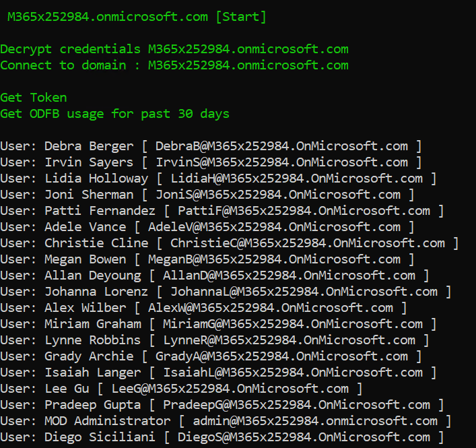The width and height of the screenshot is (476, 448).
Task: Click the ChristieC email address
Action: click(x=307, y=243)
